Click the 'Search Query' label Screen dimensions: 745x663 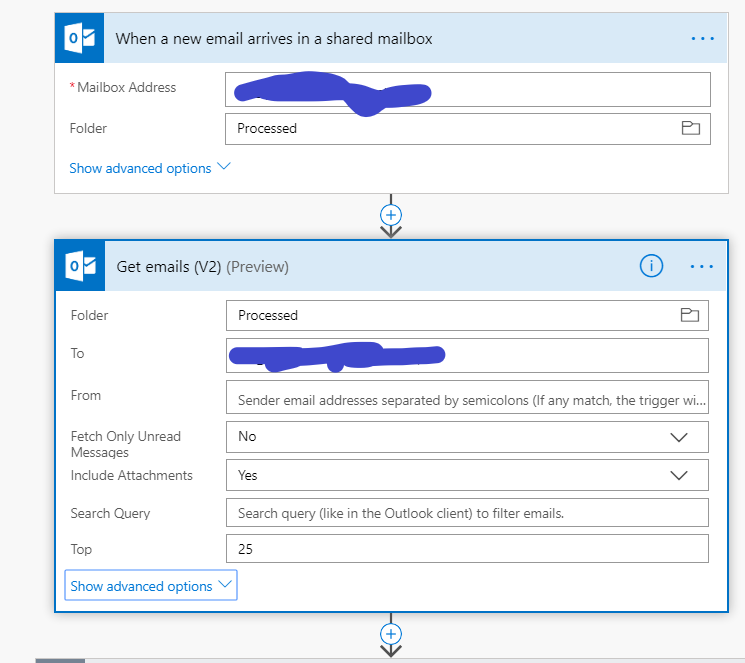tap(110, 513)
